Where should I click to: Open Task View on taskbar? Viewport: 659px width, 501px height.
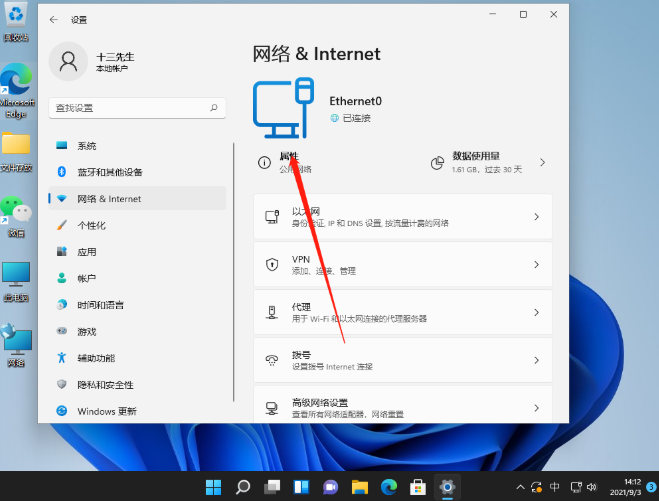coord(272,487)
